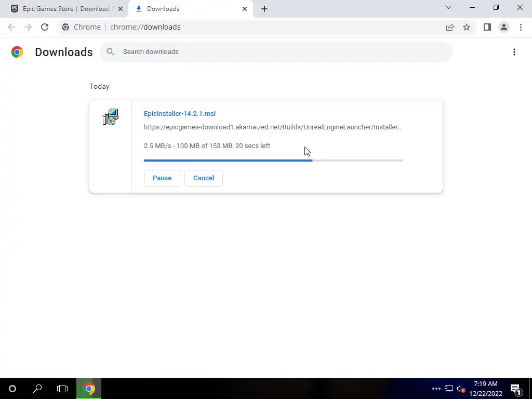Click the Chrome logo beside Downloads
Viewport: 532px width, 399px height.
17,52
